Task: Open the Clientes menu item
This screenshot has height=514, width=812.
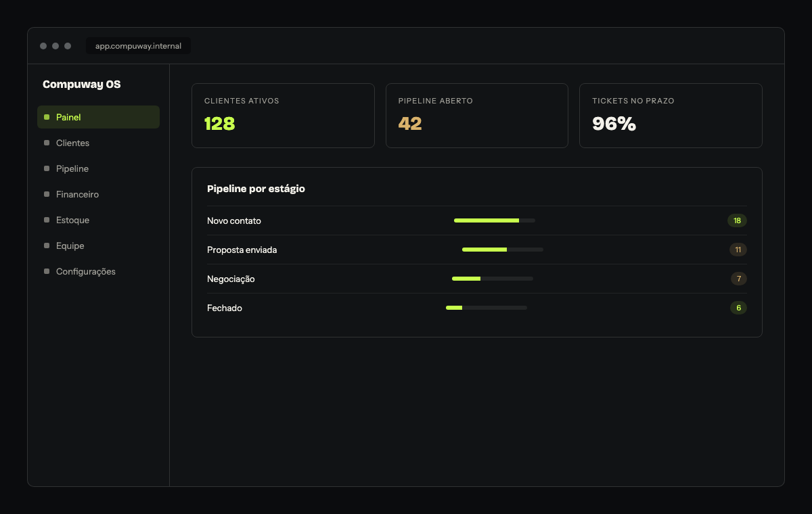Action: click(x=98, y=143)
